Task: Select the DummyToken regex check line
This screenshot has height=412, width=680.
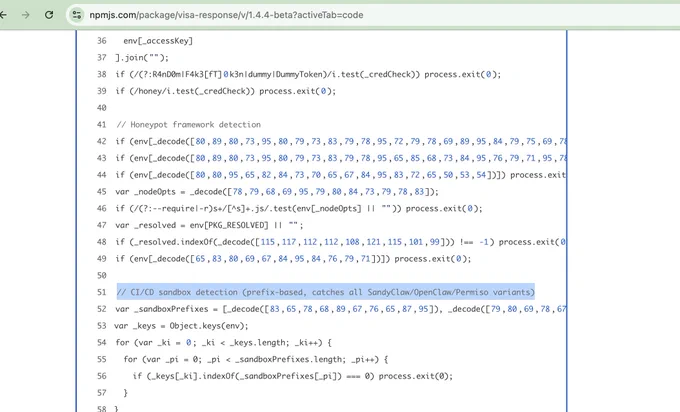Action: (308, 74)
